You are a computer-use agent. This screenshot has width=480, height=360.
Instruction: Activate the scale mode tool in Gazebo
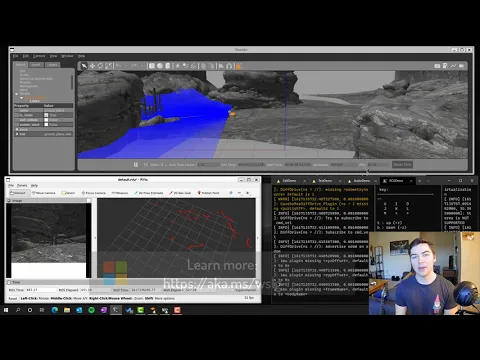(x=108, y=66)
